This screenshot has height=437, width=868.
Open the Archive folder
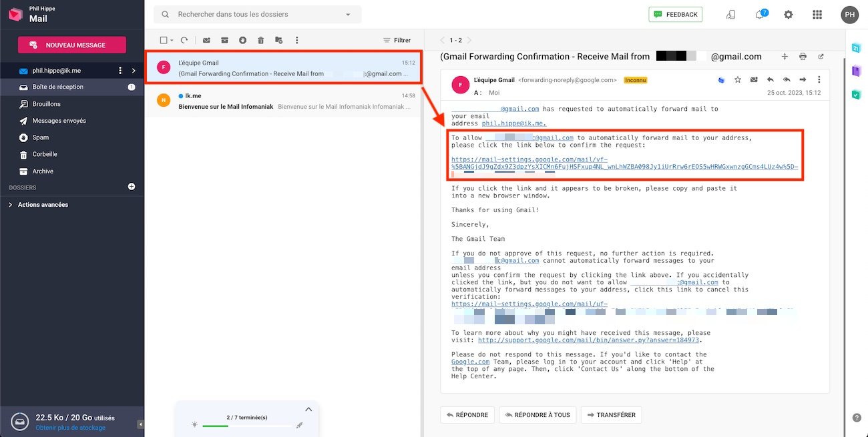pyautogui.click(x=71, y=171)
